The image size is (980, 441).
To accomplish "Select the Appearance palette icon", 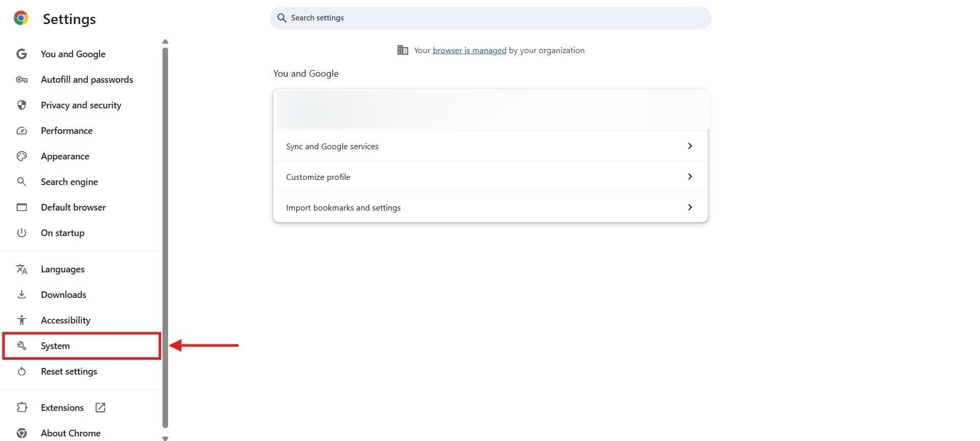I will [x=21, y=156].
